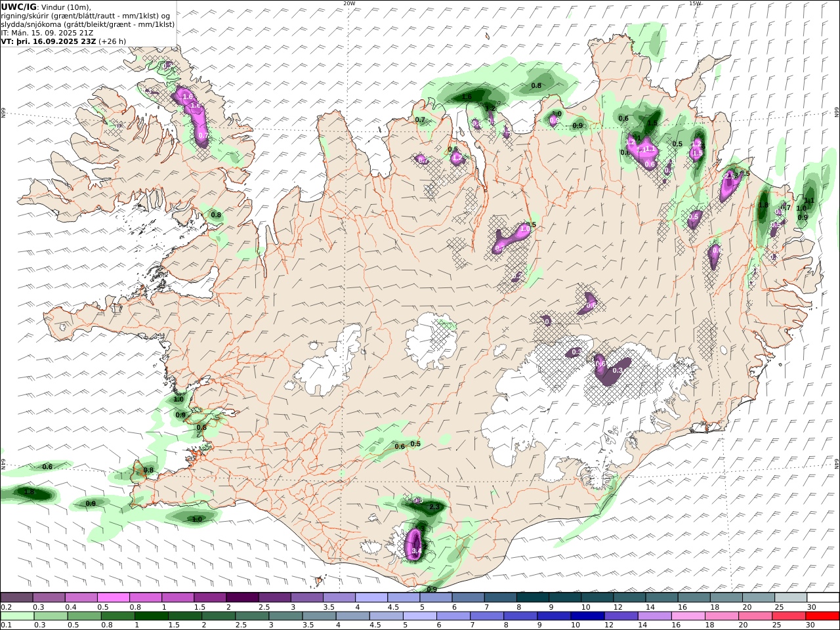Pick the upper-row 1–1.5 magenta swatch
The width and height of the screenshot is (840, 630).
tap(178, 598)
